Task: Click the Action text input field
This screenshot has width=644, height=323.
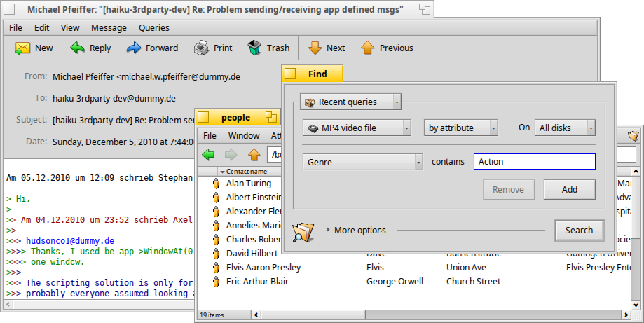Action: pos(535,161)
